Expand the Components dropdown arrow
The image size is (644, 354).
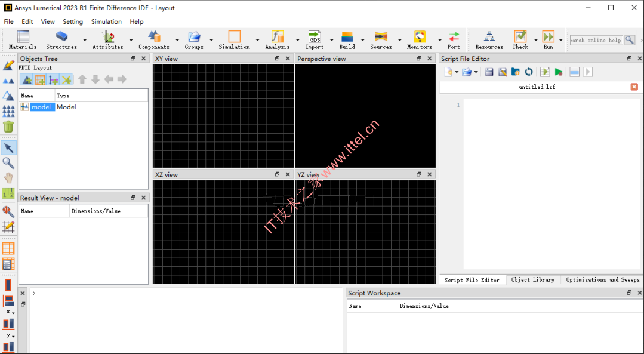[177, 40]
